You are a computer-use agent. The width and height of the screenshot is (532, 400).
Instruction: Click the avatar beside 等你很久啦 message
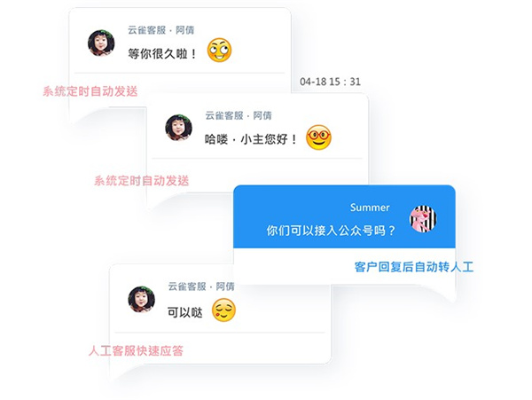pos(101,43)
